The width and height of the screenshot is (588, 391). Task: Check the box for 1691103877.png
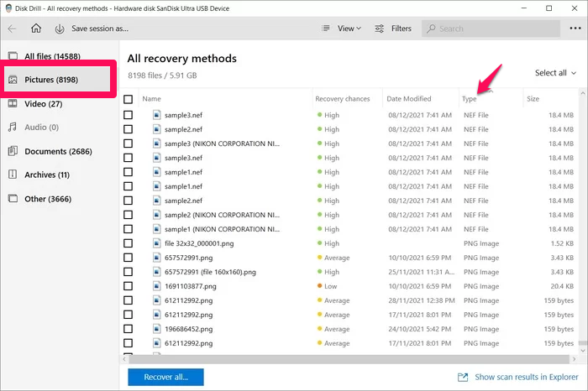129,286
